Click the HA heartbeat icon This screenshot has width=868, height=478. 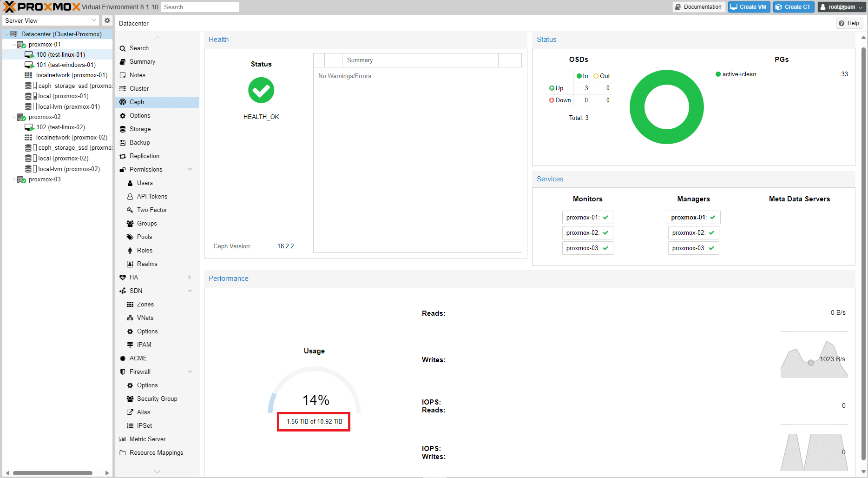pyautogui.click(x=123, y=278)
